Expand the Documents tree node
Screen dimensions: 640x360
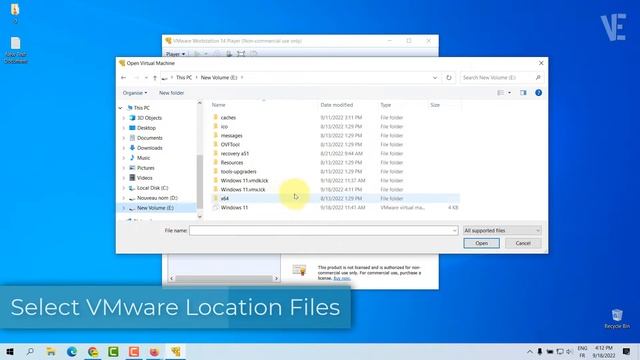pos(124,138)
